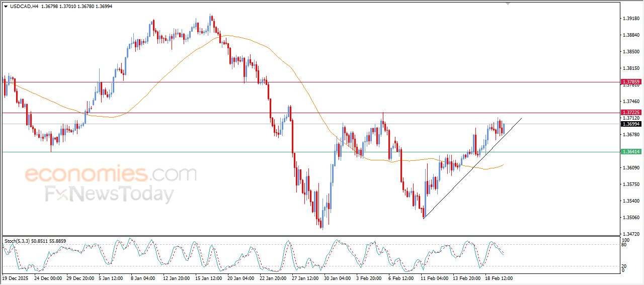Viewport: 644px width, 285px height.
Task: Click the 18 Feb 12:00 time label
Action: tap(498, 277)
